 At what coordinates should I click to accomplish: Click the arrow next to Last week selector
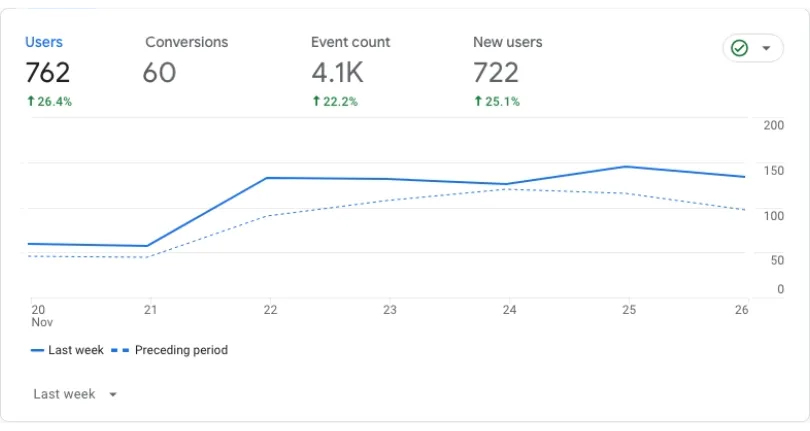tap(113, 395)
